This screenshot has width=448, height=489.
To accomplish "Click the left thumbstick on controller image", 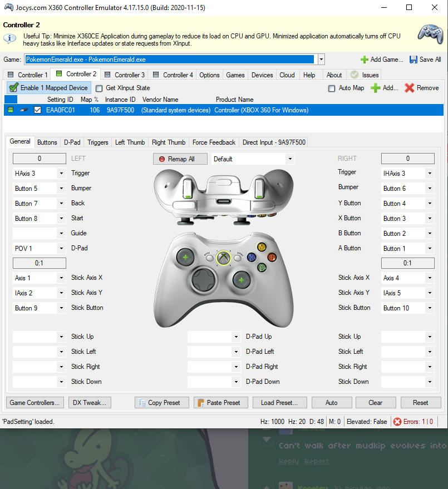I will click(185, 258).
